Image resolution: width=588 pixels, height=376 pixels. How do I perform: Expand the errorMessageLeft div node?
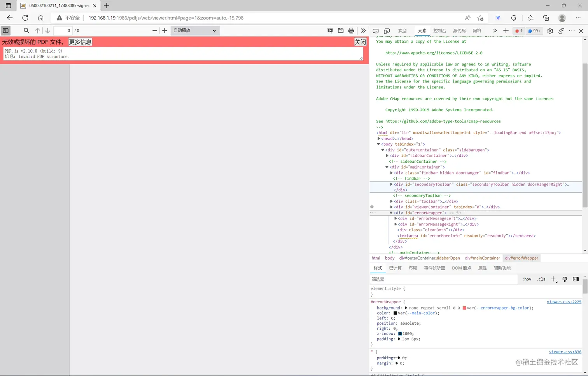click(395, 218)
